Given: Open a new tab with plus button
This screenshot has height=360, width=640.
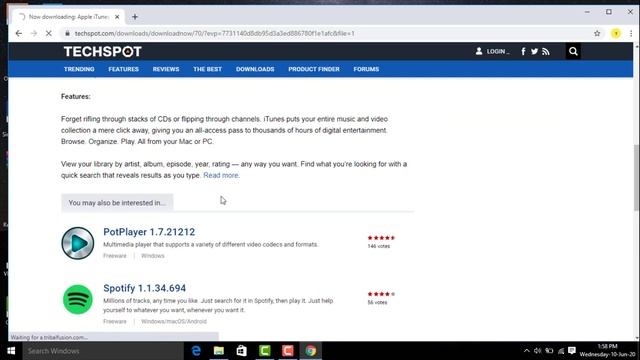Looking at the screenshot, I should 135,17.
